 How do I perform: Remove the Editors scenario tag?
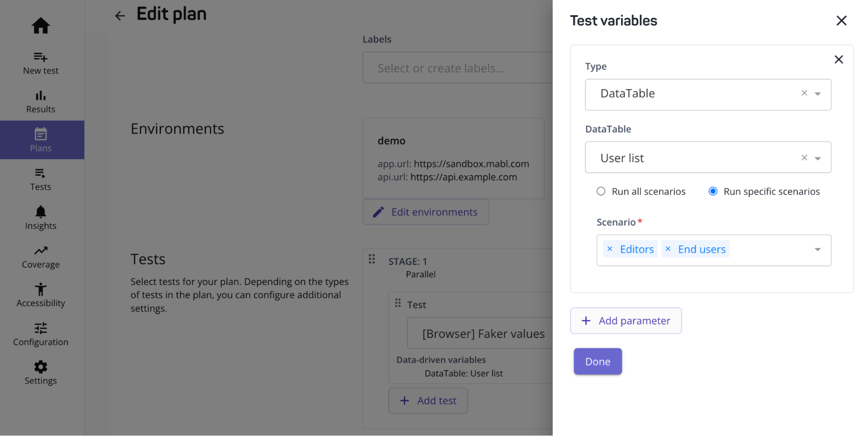(610, 249)
